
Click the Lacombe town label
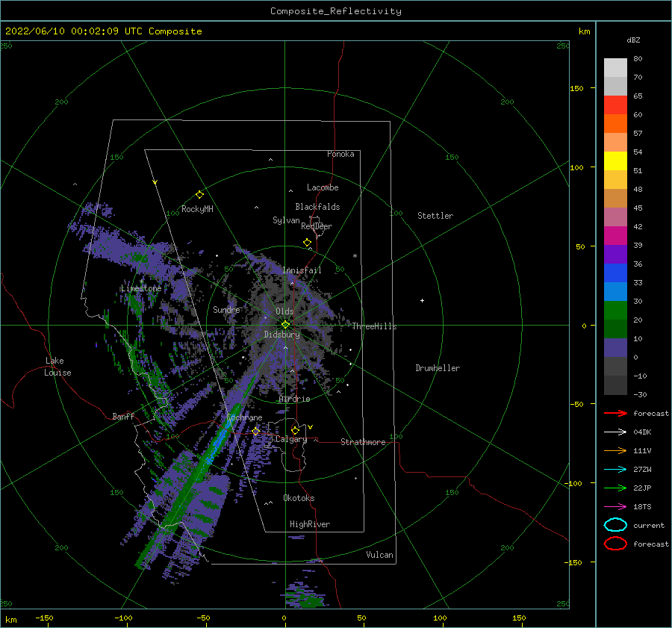323,187
